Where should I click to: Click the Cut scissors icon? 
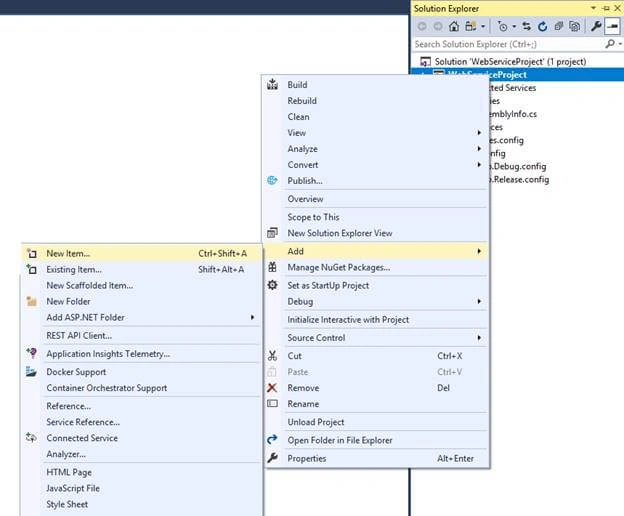272,356
